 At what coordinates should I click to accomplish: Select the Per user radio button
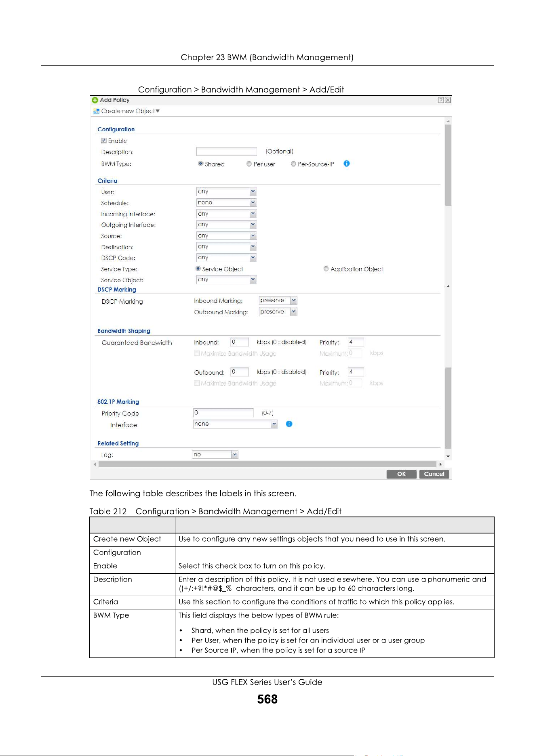pyautogui.click(x=249, y=164)
